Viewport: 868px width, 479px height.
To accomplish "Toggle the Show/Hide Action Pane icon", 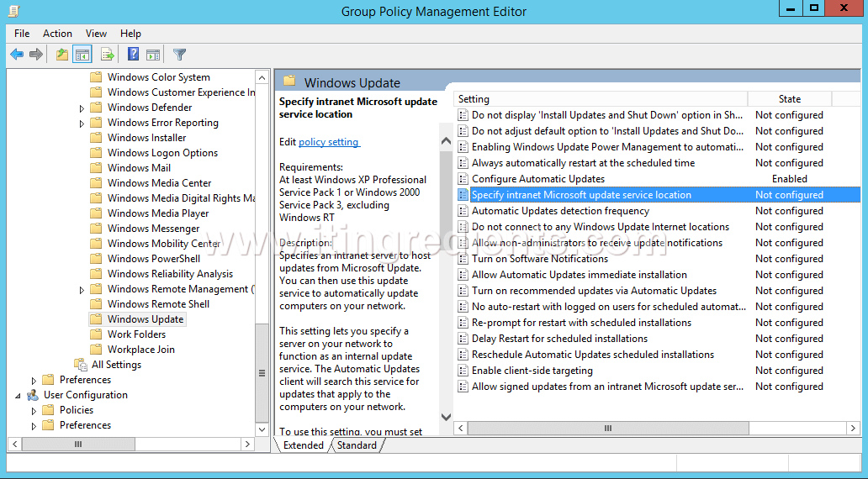I will [153, 55].
